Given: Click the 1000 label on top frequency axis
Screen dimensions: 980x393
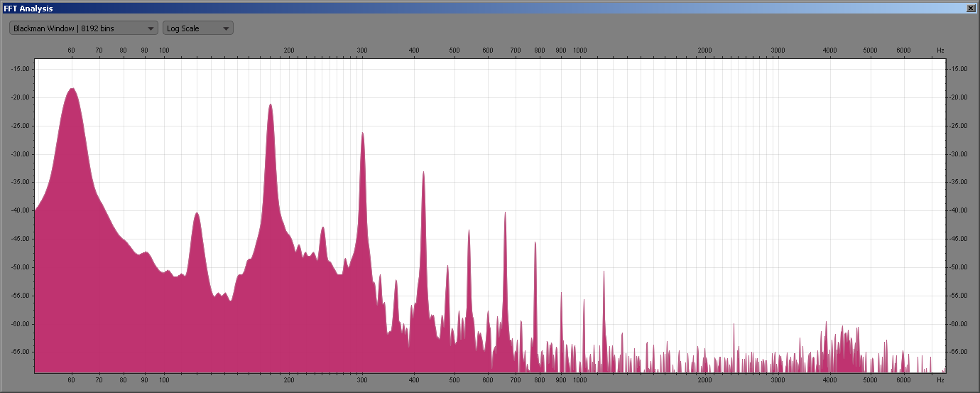Looking at the screenshot, I should [579, 50].
